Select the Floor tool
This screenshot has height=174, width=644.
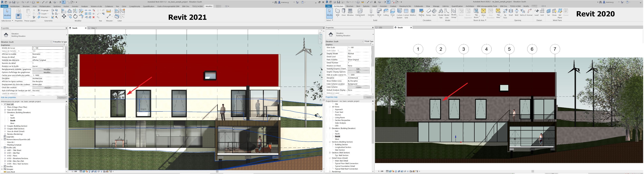click(392, 12)
